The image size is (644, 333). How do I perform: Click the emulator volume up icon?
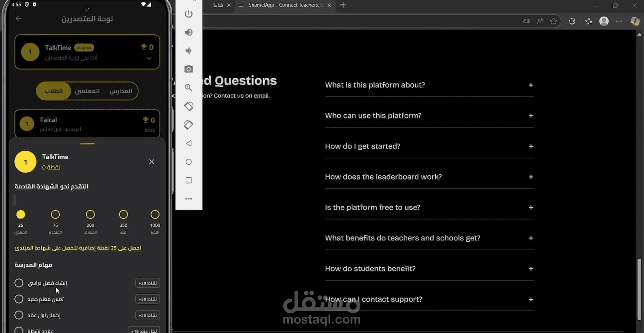tap(189, 32)
